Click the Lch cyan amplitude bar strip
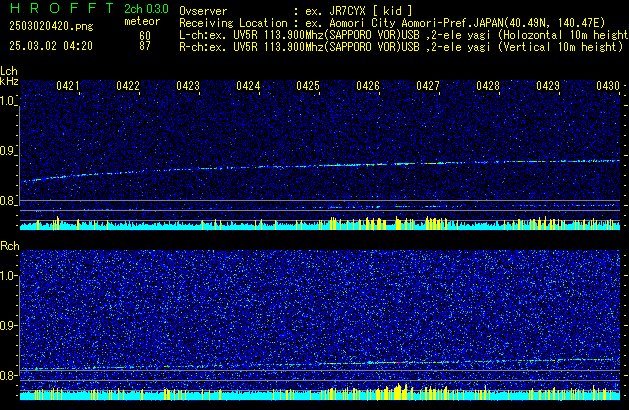 (320, 225)
